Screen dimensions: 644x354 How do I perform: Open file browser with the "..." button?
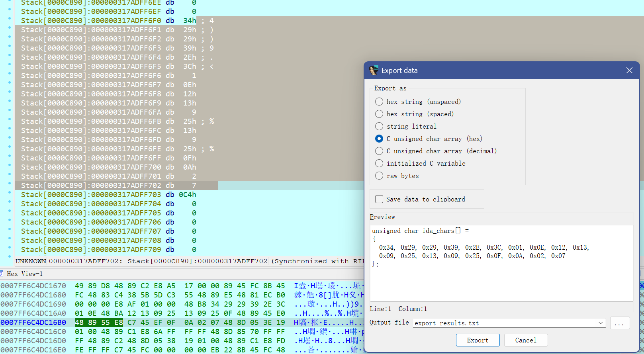point(619,323)
